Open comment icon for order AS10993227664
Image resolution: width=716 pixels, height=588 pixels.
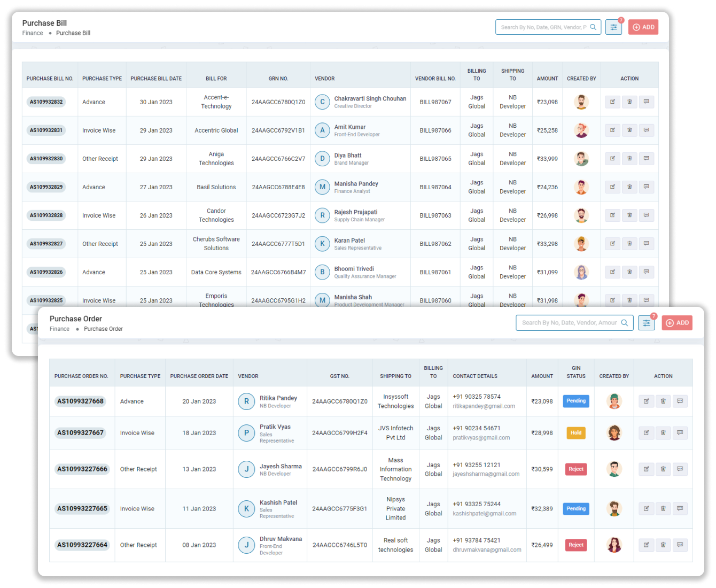tap(680, 545)
